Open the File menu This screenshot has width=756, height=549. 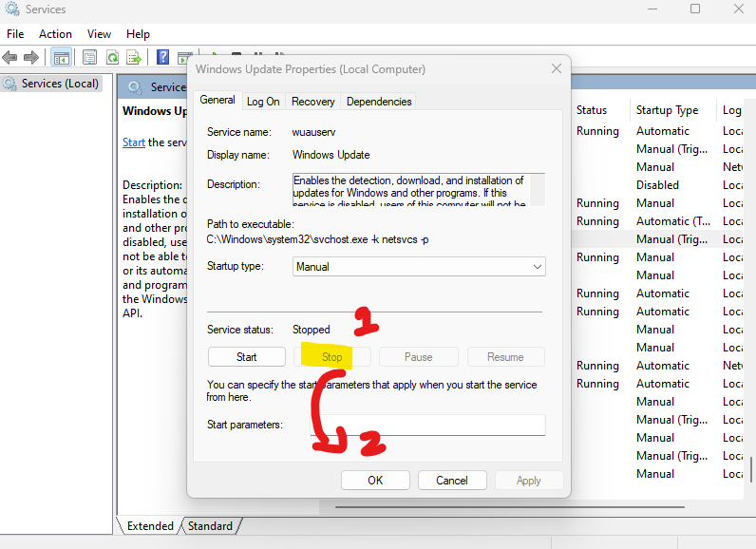15,34
